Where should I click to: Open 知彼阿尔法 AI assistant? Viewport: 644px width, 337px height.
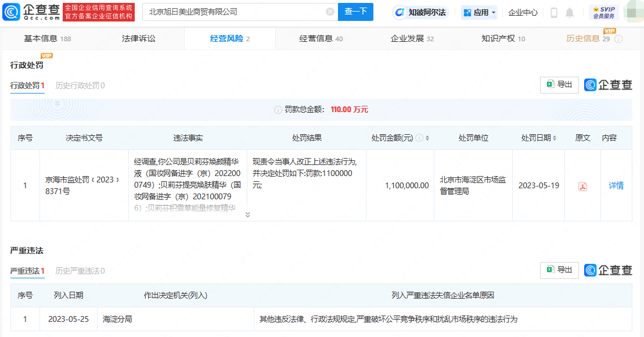click(420, 12)
